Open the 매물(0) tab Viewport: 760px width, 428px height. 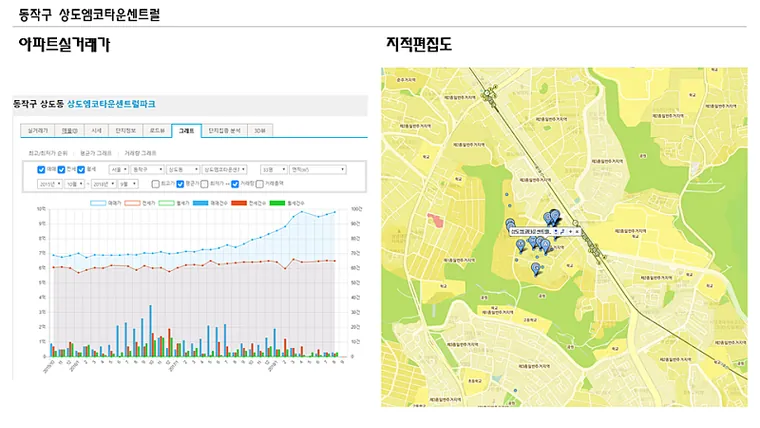pyautogui.click(x=69, y=131)
